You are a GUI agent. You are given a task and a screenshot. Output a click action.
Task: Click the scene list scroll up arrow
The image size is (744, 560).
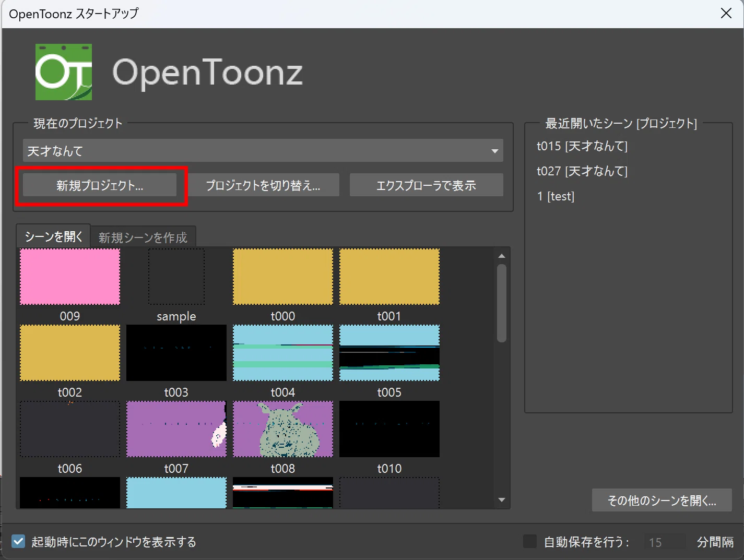pyautogui.click(x=502, y=256)
